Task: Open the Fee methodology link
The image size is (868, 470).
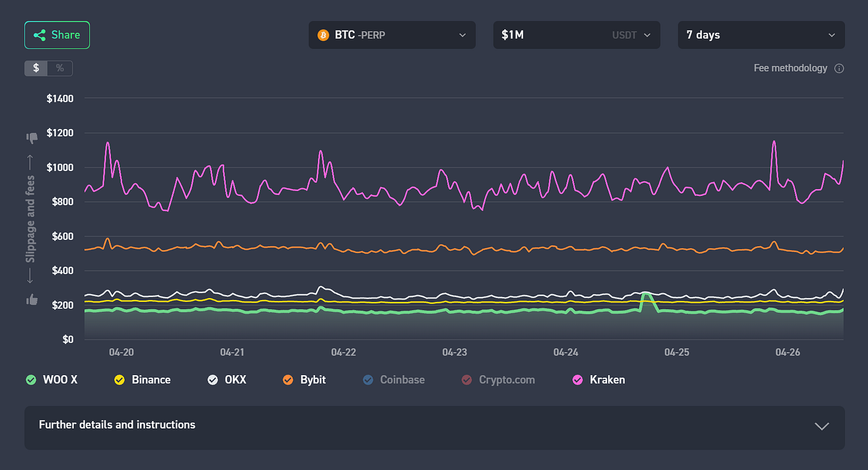Action: click(790, 68)
